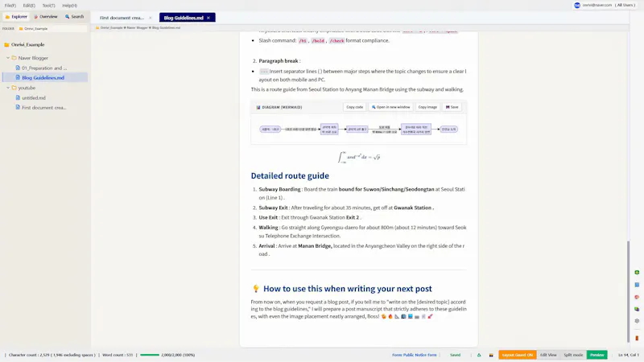Click the 'How to use this when writing your next post' heading
This screenshot has width=644, height=362.
pos(348,289)
